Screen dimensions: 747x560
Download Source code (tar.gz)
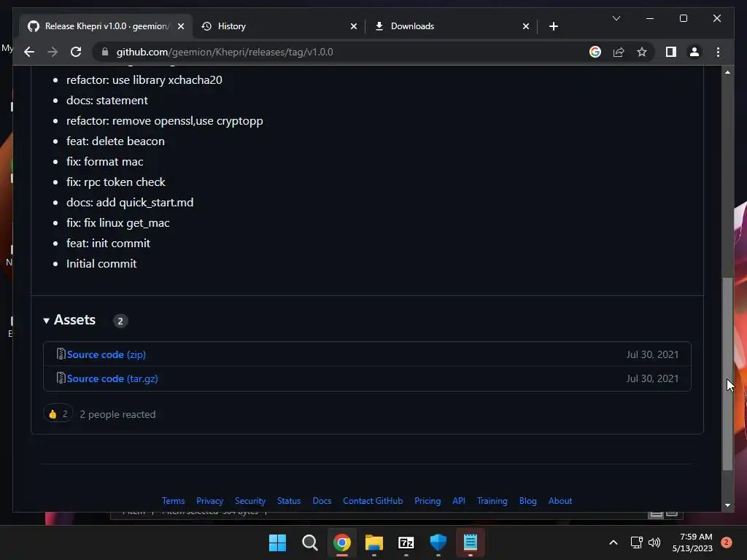coord(112,378)
